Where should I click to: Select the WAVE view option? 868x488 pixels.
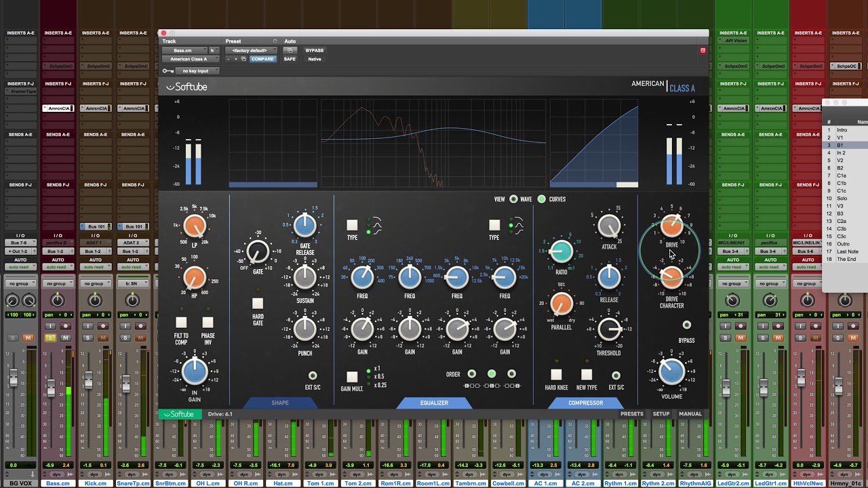click(513, 199)
